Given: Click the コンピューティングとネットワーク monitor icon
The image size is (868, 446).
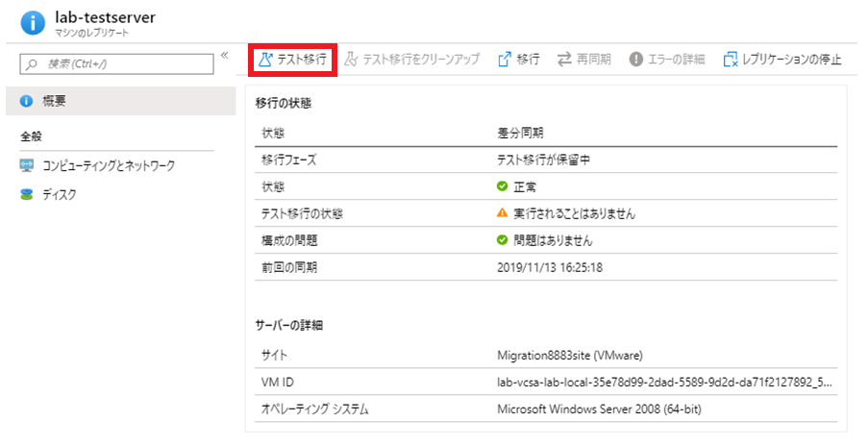Looking at the screenshot, I should click(27, 165).
